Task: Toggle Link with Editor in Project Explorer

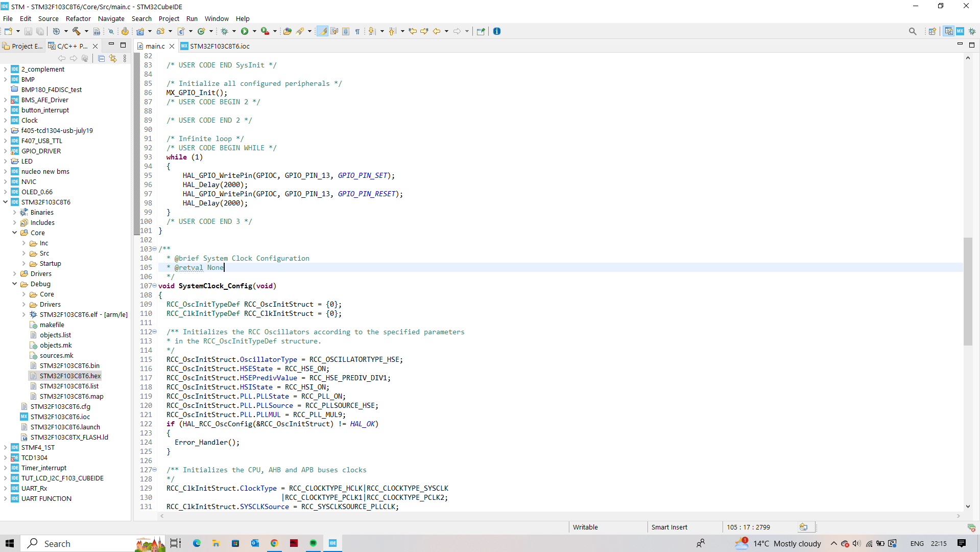Action: (113, 58)
